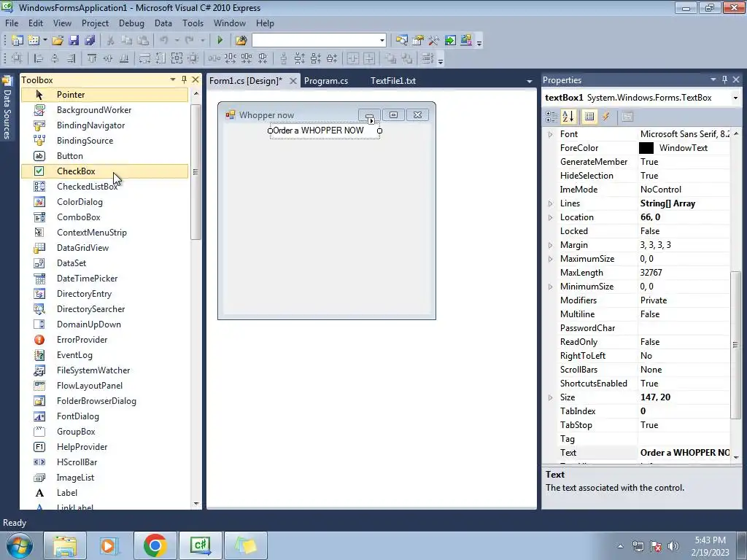This screenshot has height=560, width=747.
Task: Toggle Alphabetical sort in Properties panel
Action: click(x=568, y=117)
